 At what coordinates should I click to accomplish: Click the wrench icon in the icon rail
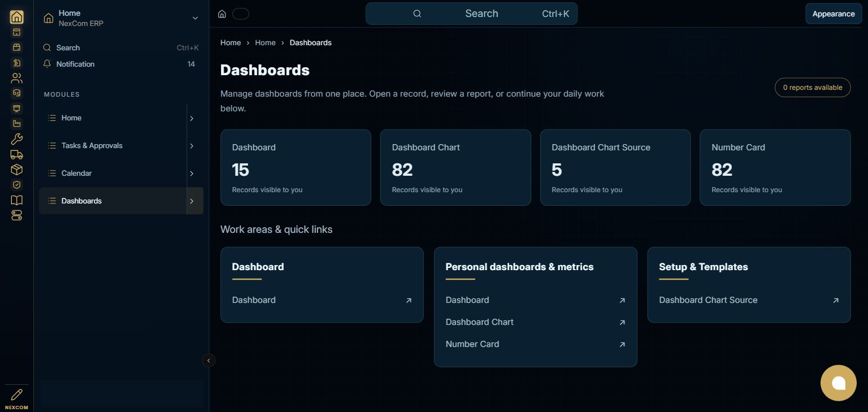click(x=17, y=139)
